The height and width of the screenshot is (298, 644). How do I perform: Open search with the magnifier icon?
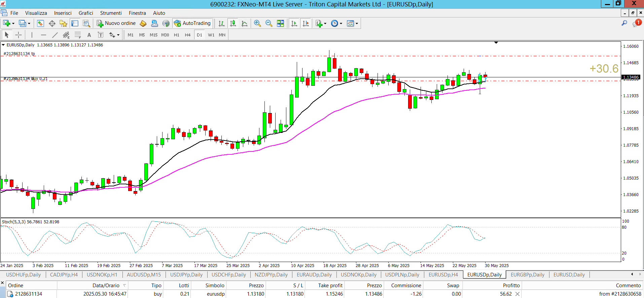click(624, 23)
